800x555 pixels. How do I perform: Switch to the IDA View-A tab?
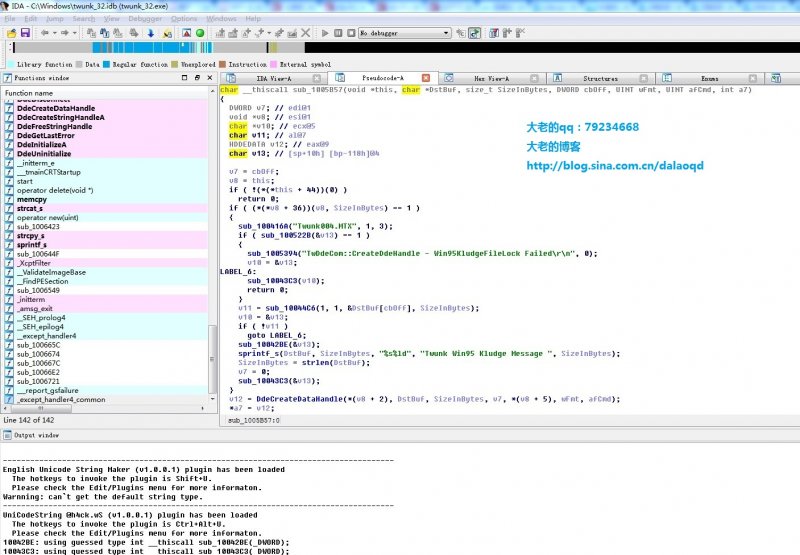point(273,79)
